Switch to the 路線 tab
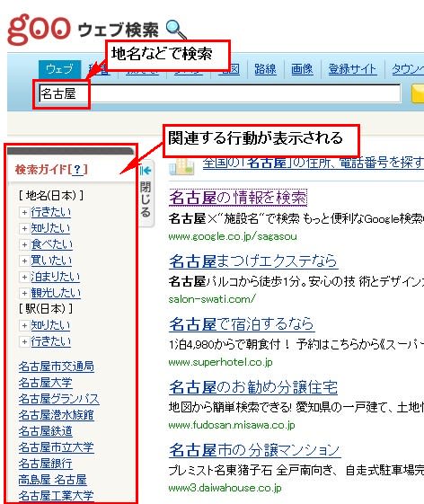Image resolution: width=424 pixels, height=504 pixels. click(x=265, y=69)
